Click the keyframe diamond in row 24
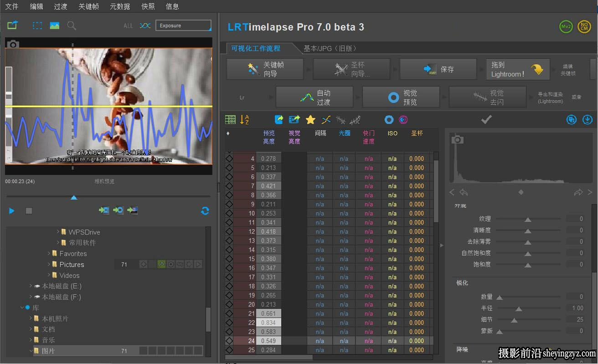 229,341
